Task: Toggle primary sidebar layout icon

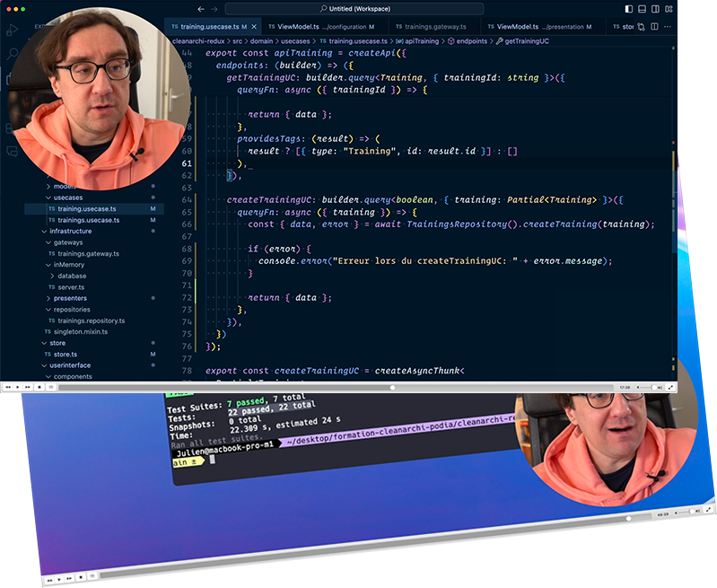Action: 629,9
